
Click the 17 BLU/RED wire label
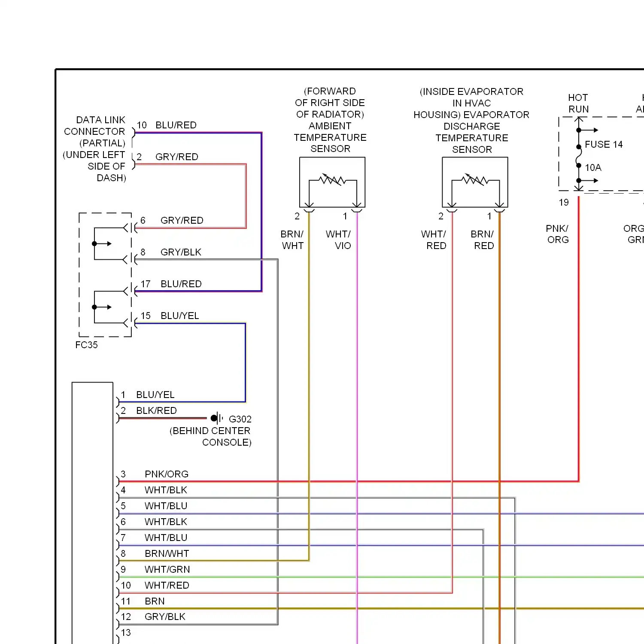(x=171, y=284)
